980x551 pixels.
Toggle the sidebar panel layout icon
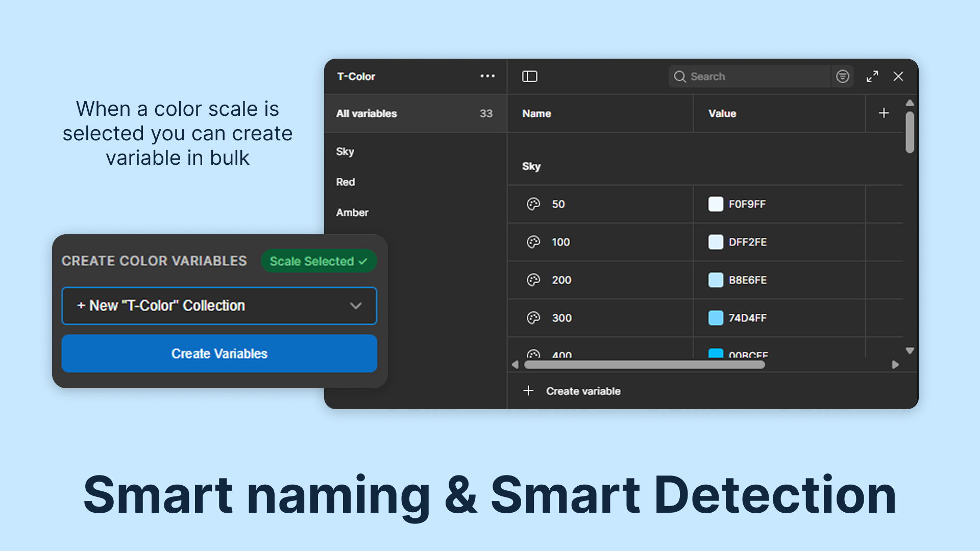coord(529,76)
